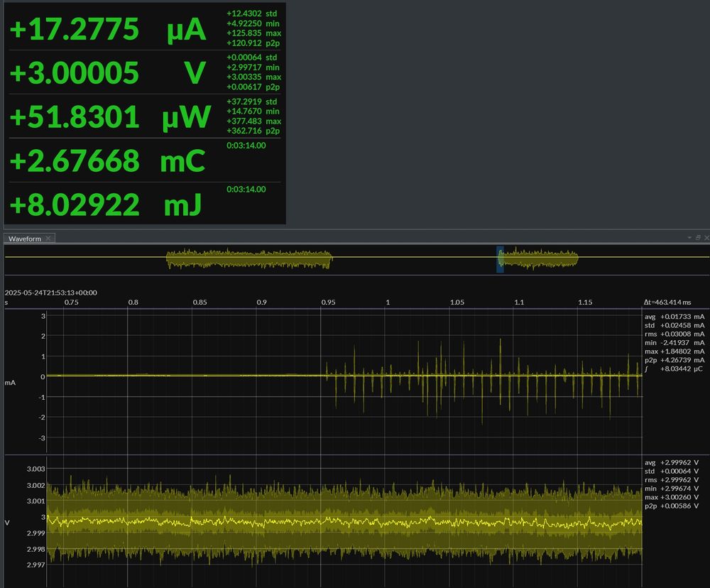The image size is (710, 588).
Task: Click the voltage p2p +0.00586 V statistic
Action: tap(672, 506)
